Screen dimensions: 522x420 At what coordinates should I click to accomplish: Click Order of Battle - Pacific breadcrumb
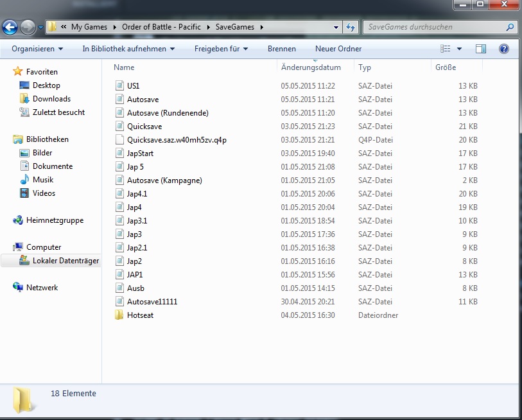pos(161,27)
